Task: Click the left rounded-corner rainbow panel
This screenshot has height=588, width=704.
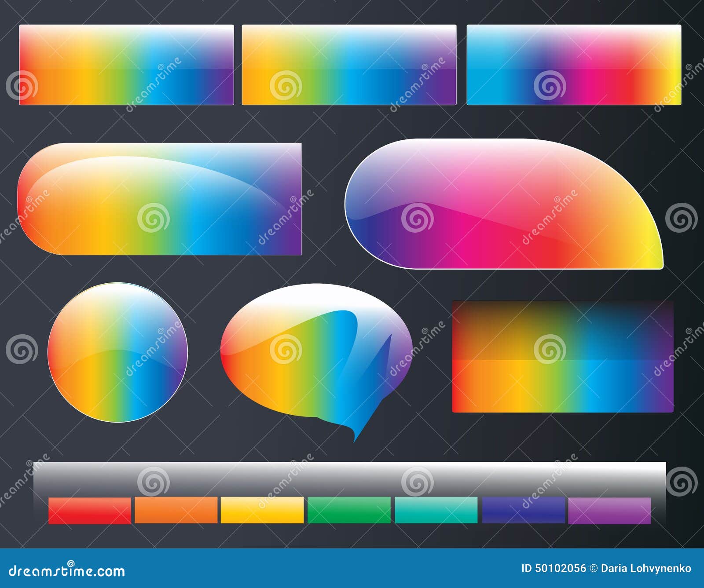Action: (x=161, y=198)
